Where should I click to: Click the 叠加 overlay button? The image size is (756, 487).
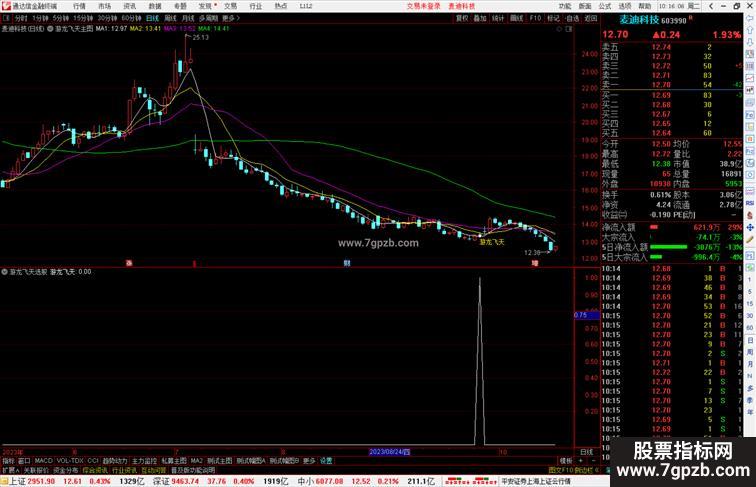pos(480,18)
